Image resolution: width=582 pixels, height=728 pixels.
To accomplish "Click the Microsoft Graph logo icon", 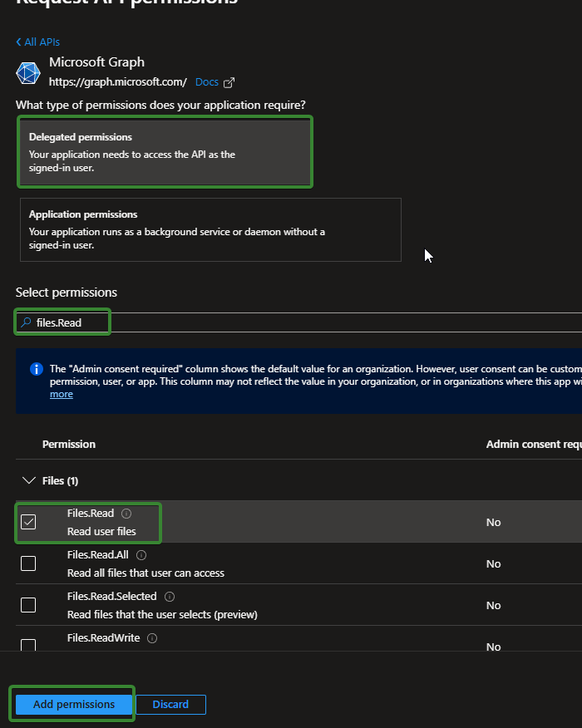I will pyautogui.click(x=28, y=72).
